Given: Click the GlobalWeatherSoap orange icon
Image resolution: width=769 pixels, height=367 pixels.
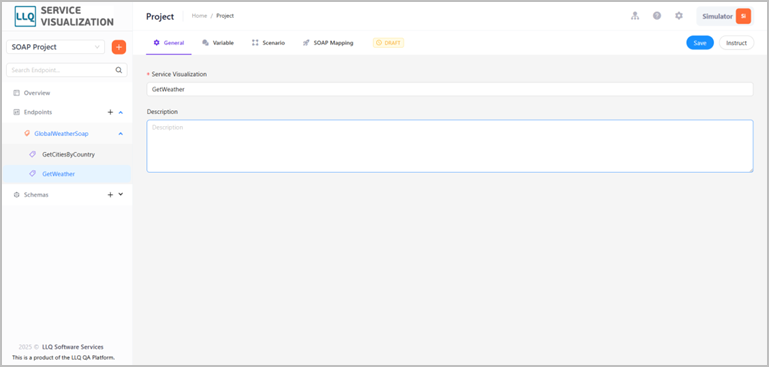Looking at the screenshot, I should [27, 133].
